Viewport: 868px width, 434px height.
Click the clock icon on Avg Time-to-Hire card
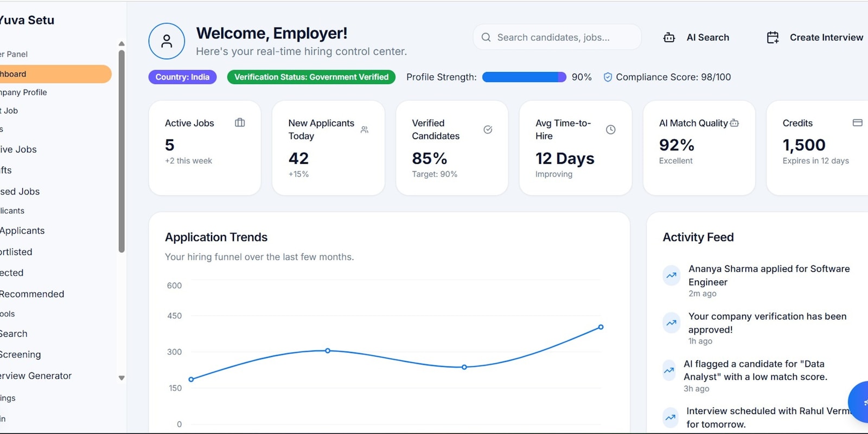click(610, 130)
